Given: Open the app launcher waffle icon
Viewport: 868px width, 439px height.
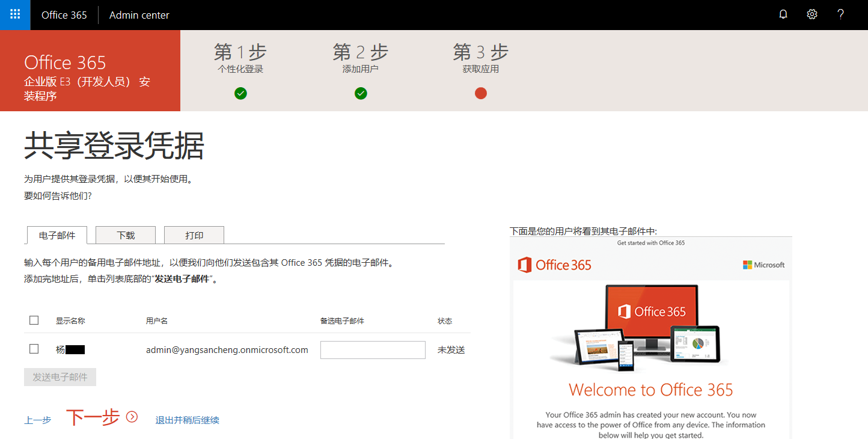Looking at the screenshot, I should pos(15,15).
